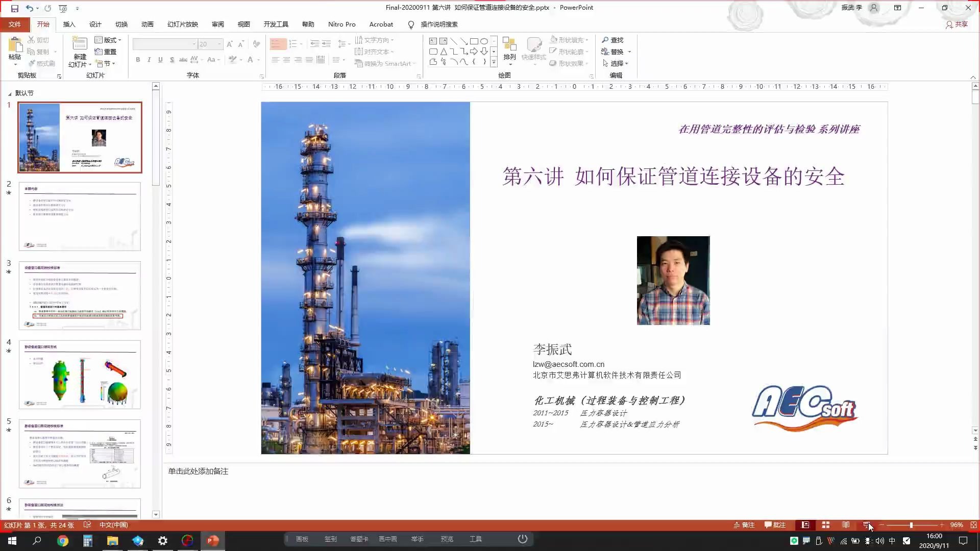980x551 pixels.
Task: Click the Decrease Font Size icon
Action: [x=241, y=44]
